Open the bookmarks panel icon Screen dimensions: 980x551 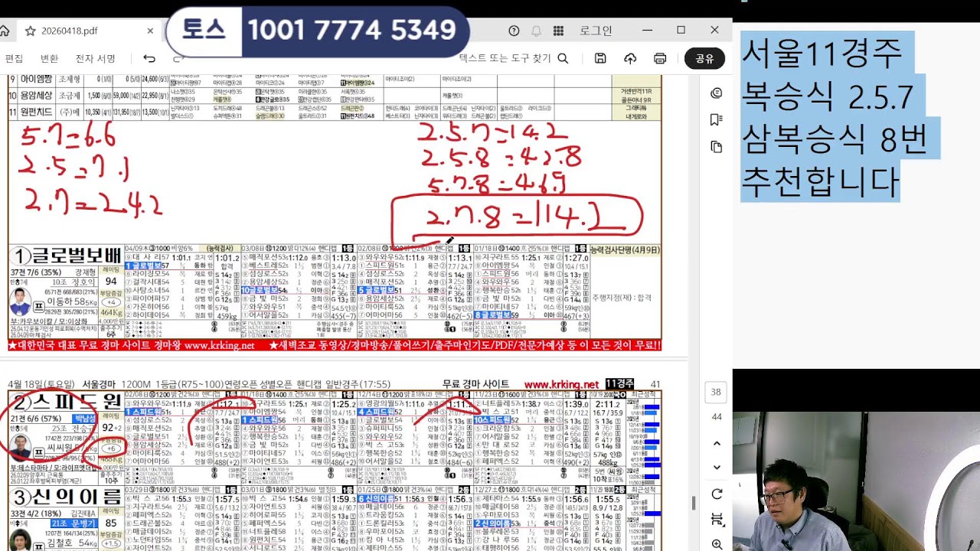click(x=717, y=119)
